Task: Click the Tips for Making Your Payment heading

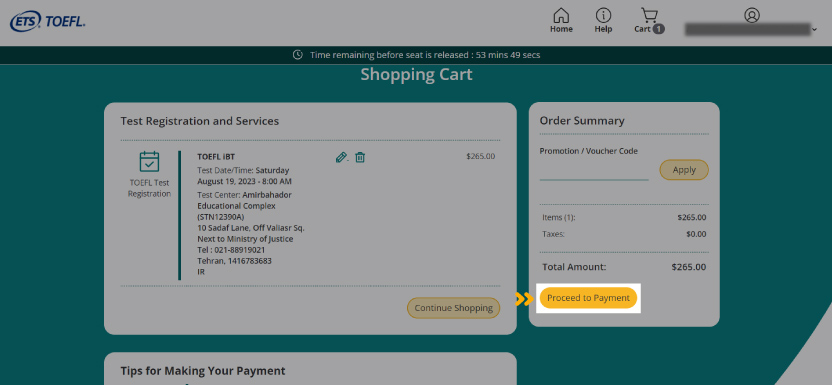Action: 203,371
